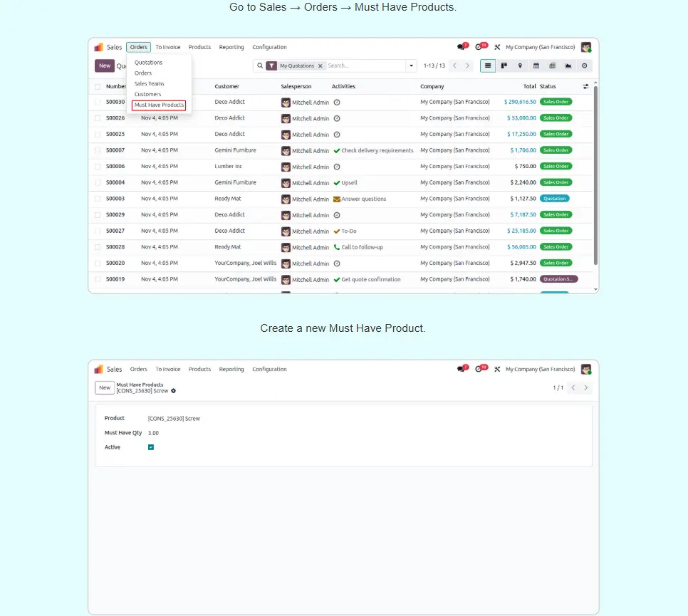Choose Must Have Products from Orders menu
This screenshot has width=688, height=616.
(x=159, y=105)
